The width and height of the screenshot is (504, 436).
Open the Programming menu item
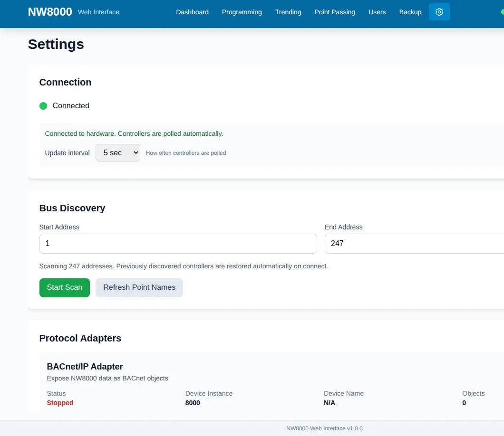pyautogui.click(x=242, y=12)
